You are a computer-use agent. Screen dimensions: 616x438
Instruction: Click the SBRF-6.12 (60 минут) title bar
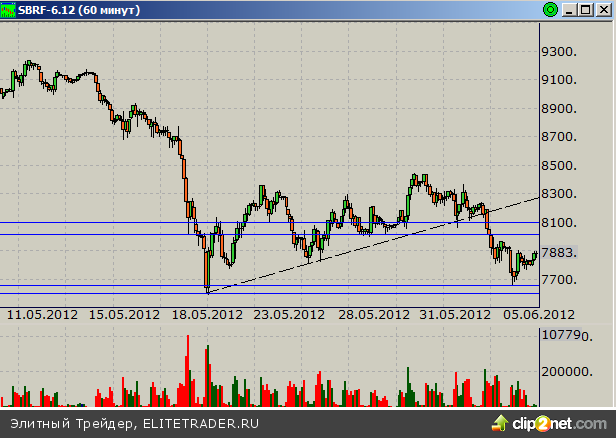[x=250, y=9]
